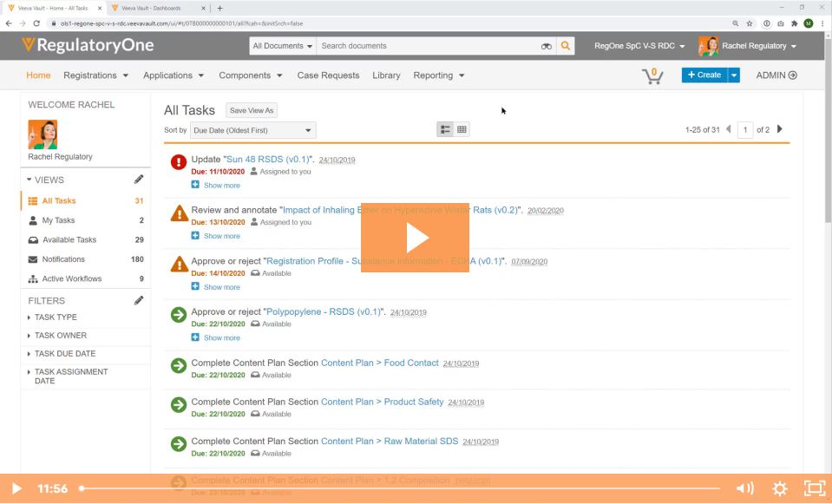Edit views using the pencil icon beside VIEWS
This screenshot has height=504, width=832.
tap(138, 180)
